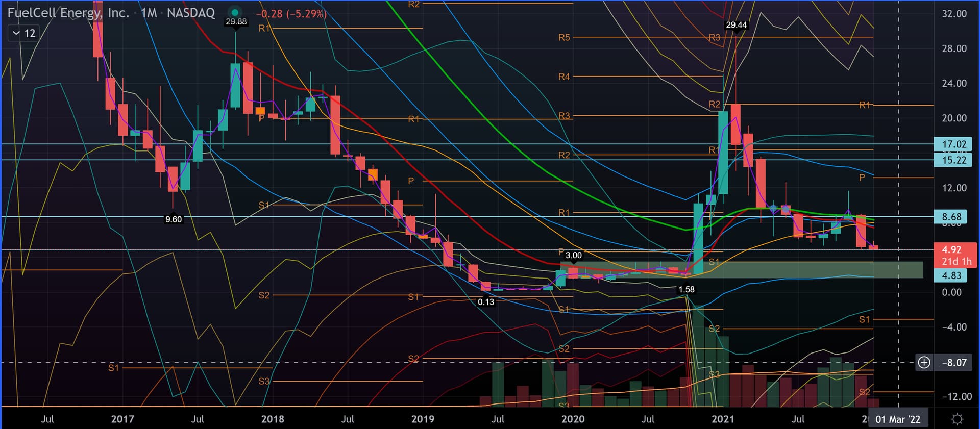Click the plus icon beside -8.07
The width and height of the screenshot is (980, 429).
pos(924,363)
